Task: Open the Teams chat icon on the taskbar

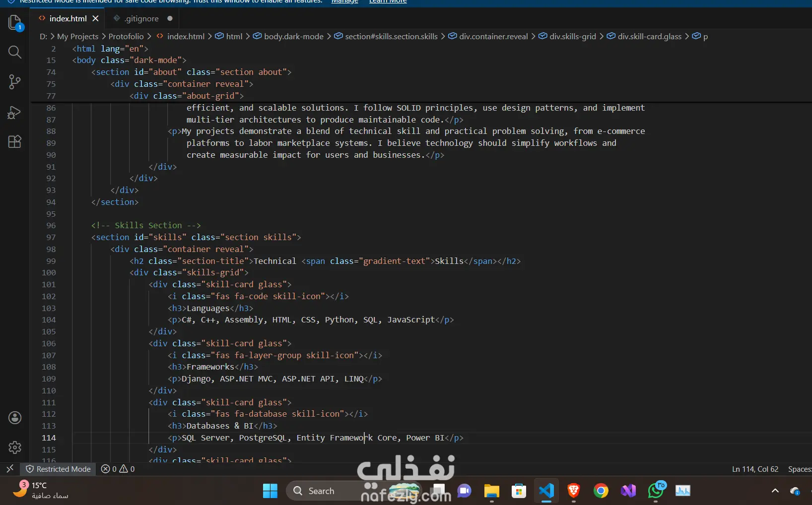Action: pyautogui.click(x=464, y=491)
